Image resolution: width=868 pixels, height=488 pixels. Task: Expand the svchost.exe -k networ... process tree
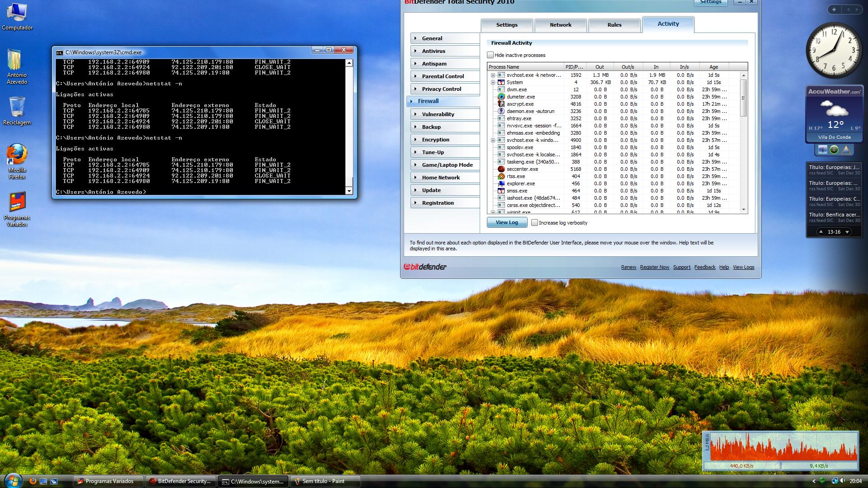[493, 75]
